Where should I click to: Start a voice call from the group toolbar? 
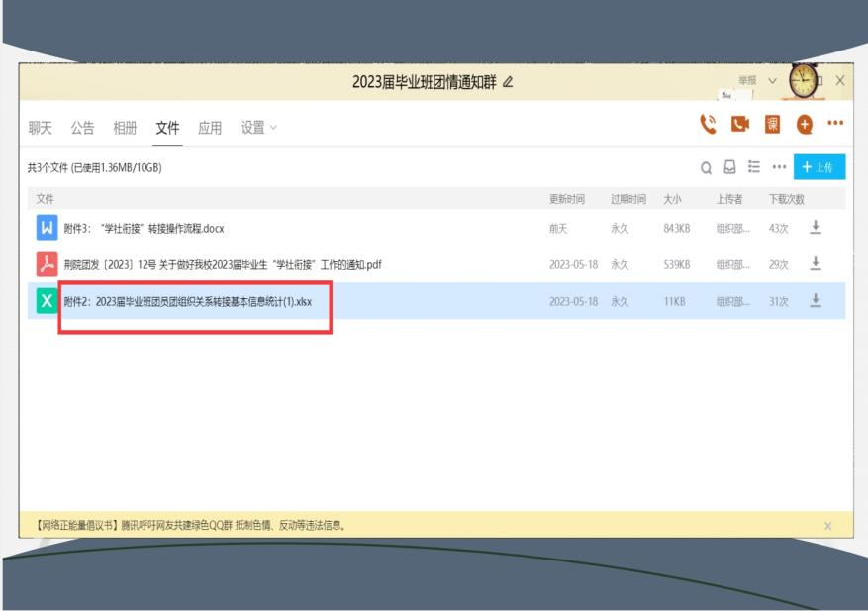[x=707, y=124]
